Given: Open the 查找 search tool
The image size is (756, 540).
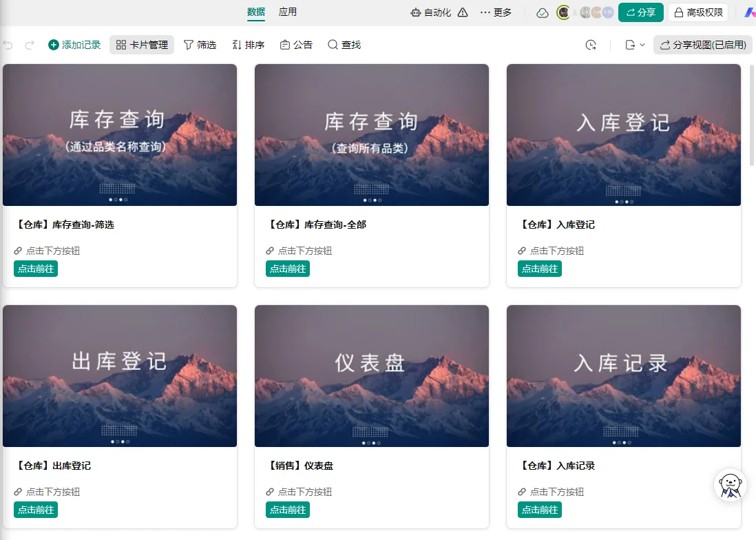Looking at the screenshot, I should 344,45.
